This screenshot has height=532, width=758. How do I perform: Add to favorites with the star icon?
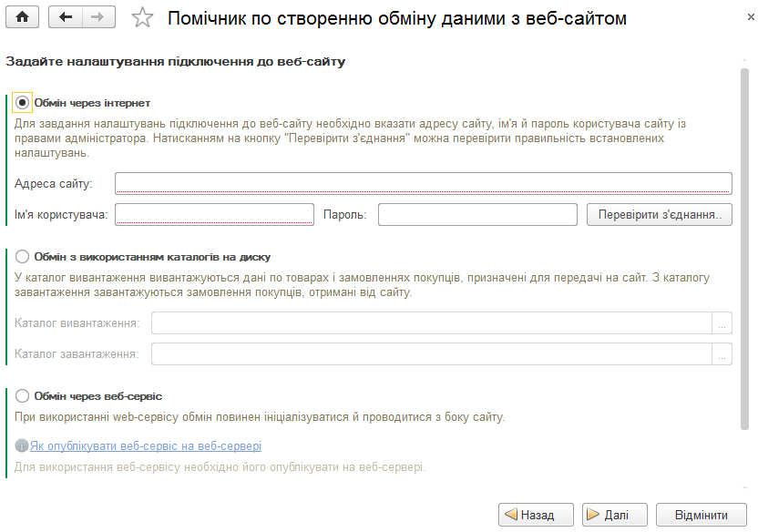click(142, 18)
